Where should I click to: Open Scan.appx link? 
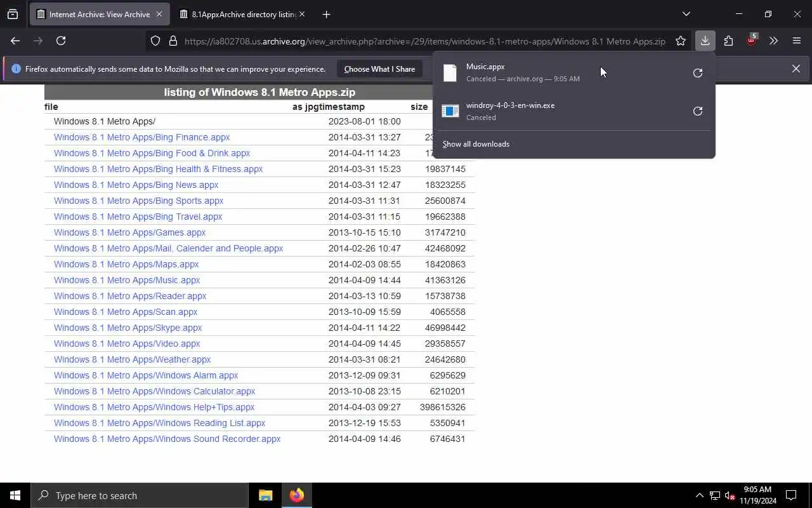126,312
